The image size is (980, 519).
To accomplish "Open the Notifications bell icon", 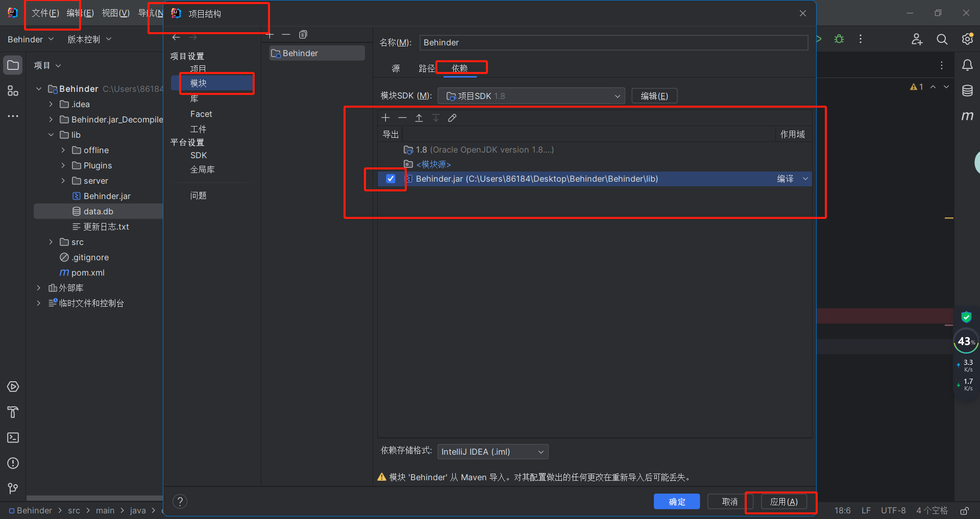I will (967, 65).
